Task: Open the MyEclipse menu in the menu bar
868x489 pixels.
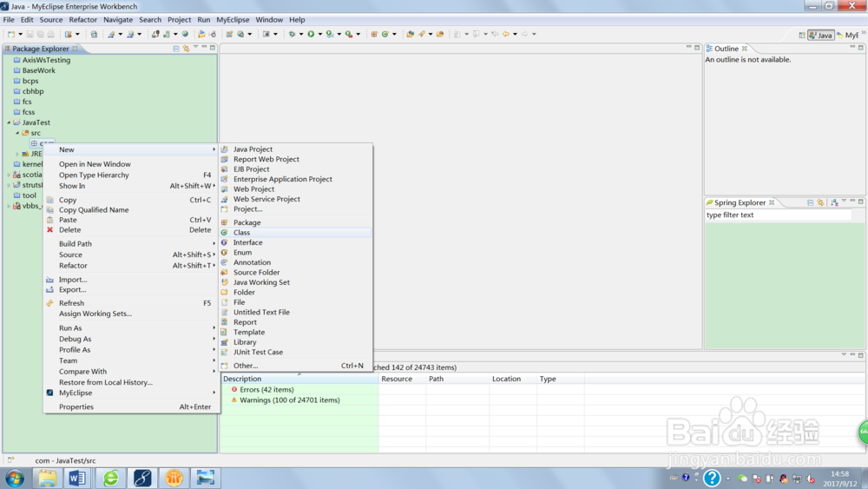Action: pyautogui.click(x=233, y=20)
